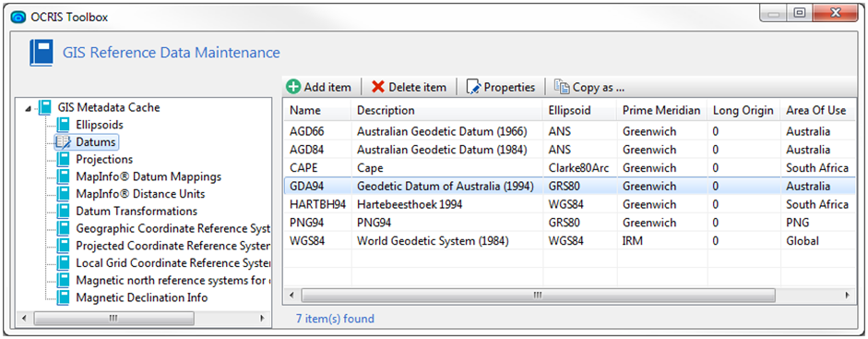Select Datum Transformations tree item
The height and width of the screenshot is (339, 868).
click(137, 211)
